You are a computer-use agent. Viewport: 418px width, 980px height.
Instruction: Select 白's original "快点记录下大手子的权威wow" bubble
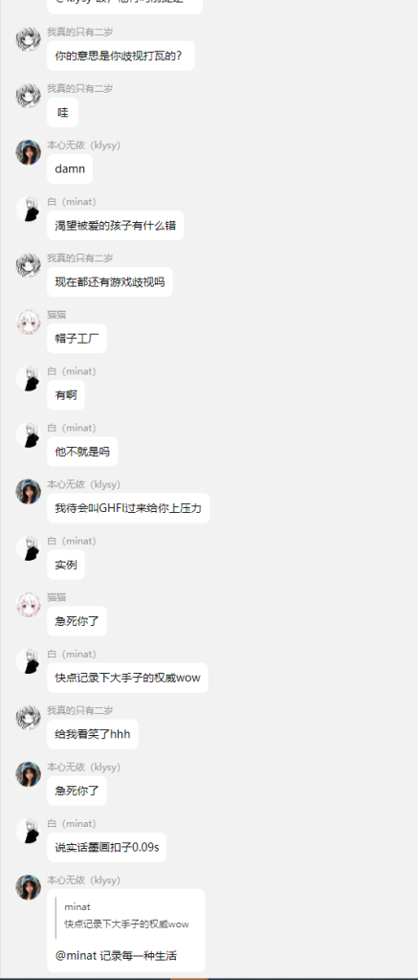point(127,678)
